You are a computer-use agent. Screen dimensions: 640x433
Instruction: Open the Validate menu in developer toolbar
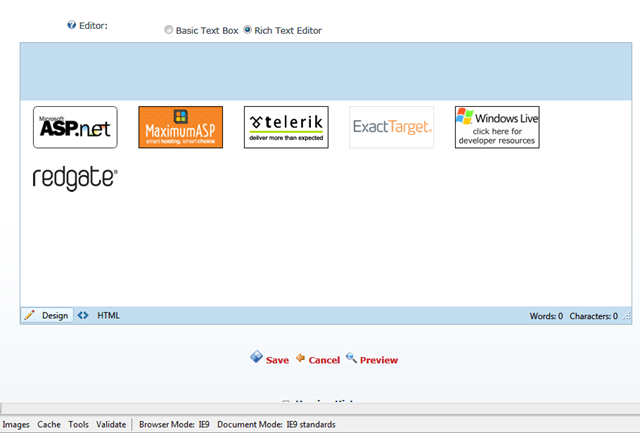coord(111,424)
